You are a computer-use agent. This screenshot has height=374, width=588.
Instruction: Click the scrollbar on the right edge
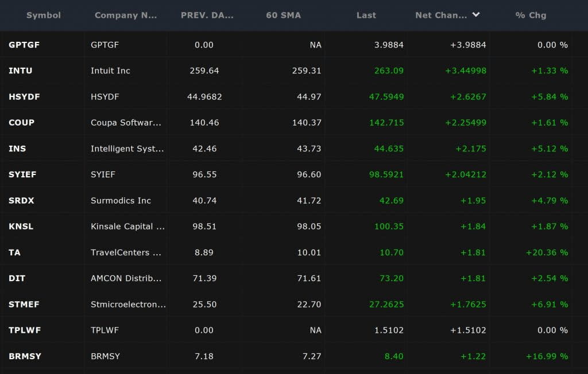click(x=585, y=172)
